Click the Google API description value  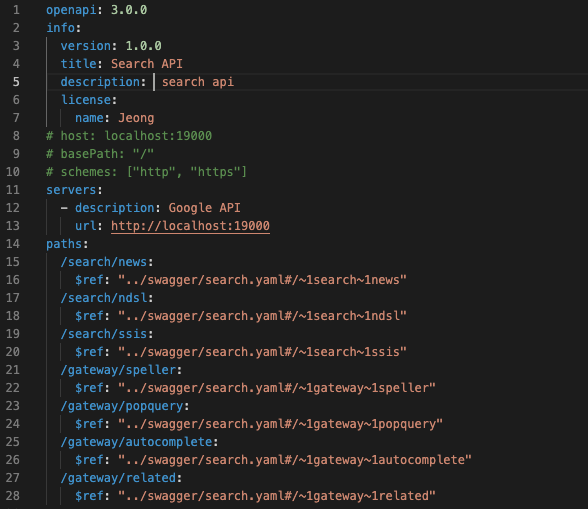pos(204,208)
